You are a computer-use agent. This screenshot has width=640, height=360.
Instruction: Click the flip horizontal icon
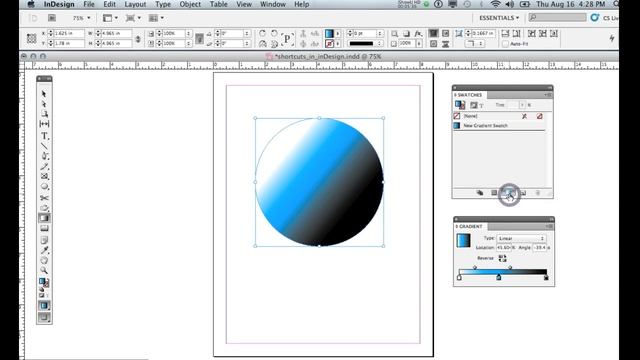[x=262, y=44]
